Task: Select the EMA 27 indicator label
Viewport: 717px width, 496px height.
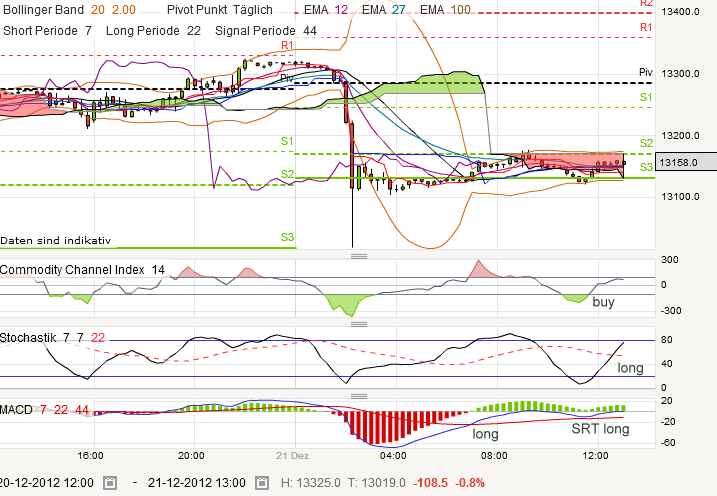Action: pos(384,10)
